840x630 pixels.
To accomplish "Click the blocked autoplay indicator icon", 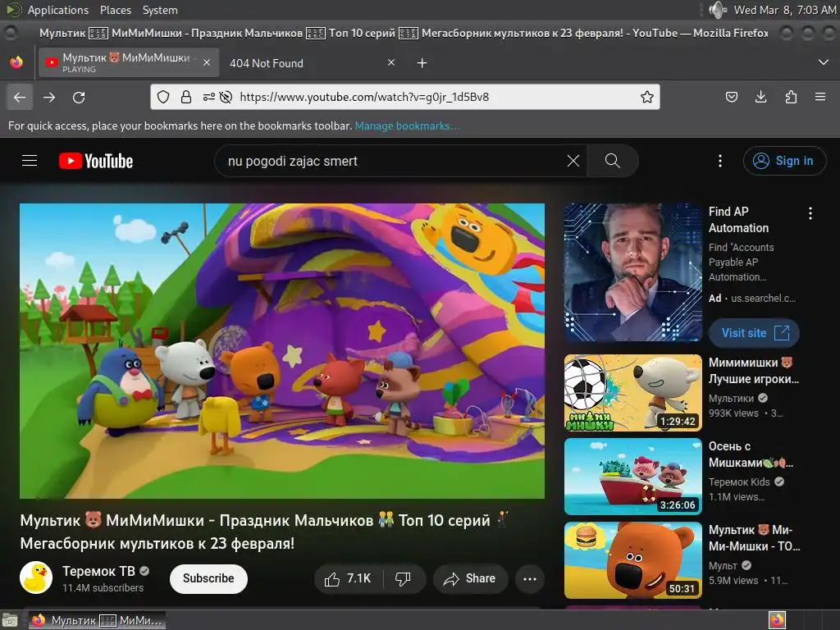I will tap(226, 97).
